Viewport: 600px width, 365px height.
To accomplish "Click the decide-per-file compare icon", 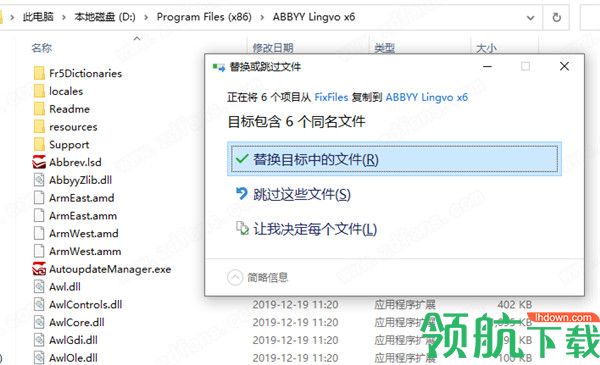I will click(x=242, y=228).
